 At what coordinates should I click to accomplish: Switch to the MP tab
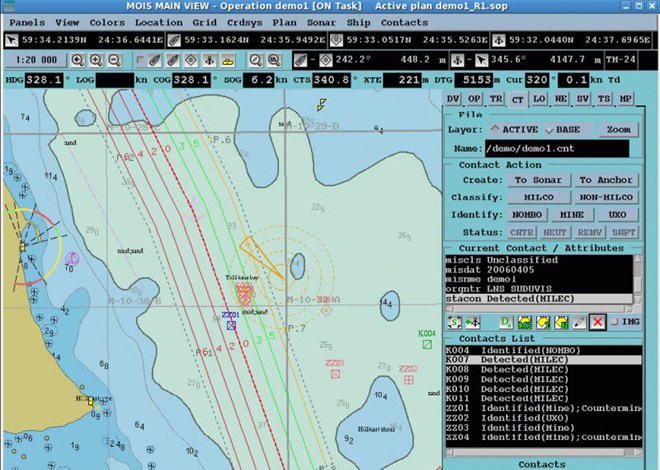(x=625, y=99)
